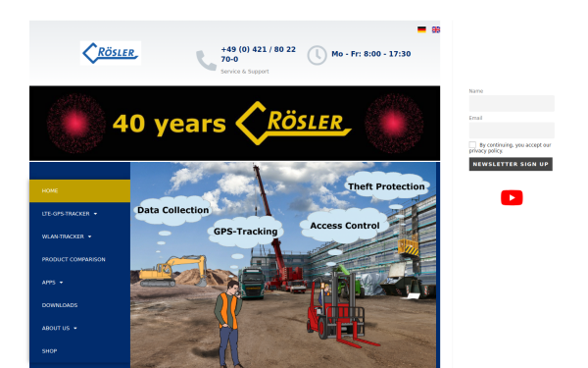
Task: Expand the About Us dropdown arrow
Action: 75,328
